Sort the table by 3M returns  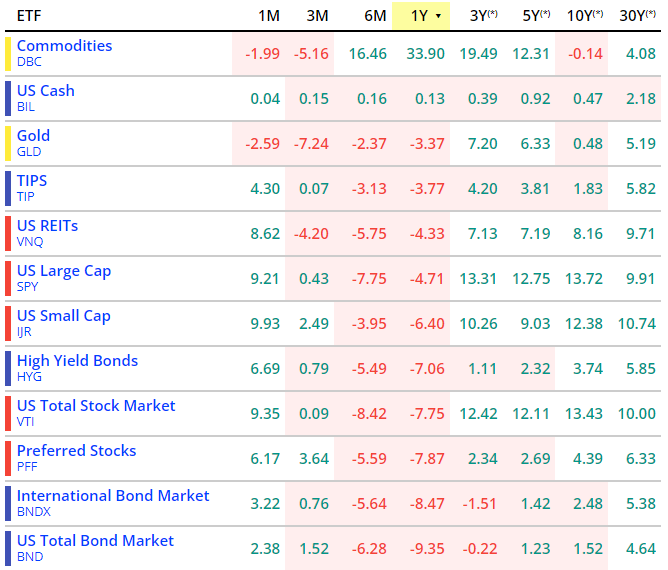click(317, 16)
